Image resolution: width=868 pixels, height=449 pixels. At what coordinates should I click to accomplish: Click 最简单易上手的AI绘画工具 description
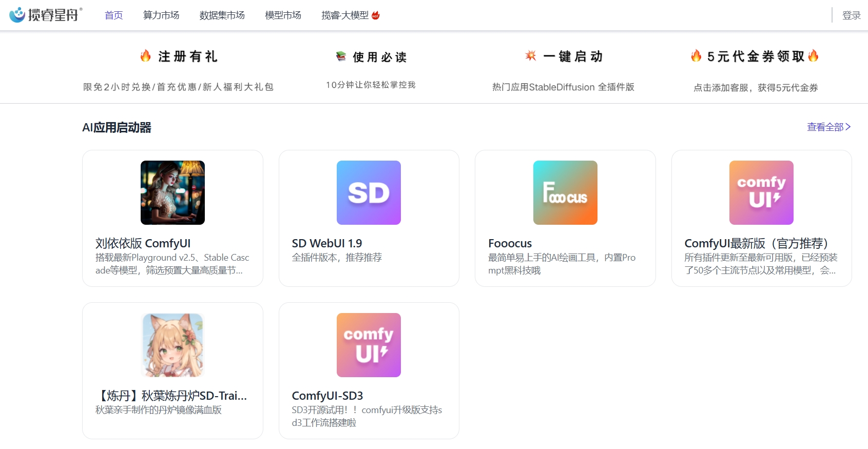pos(562,264)
